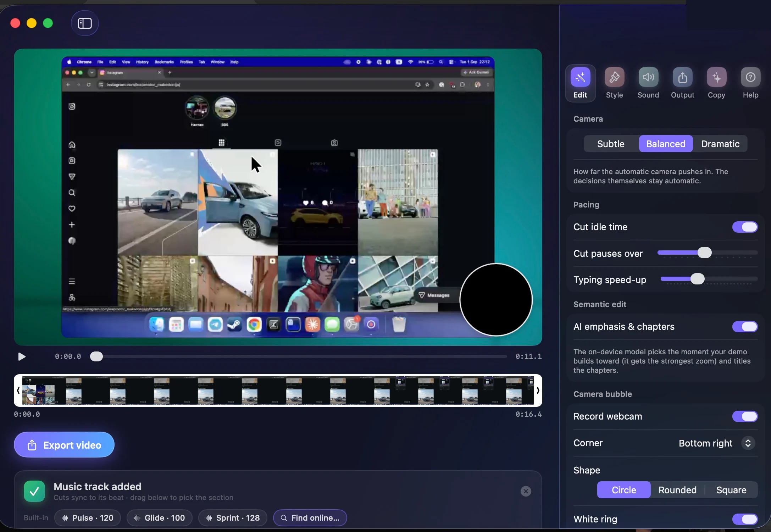This screenshot has height=532, width=771.
Task: Click the green checkmark music icon
Action: tap(34, 491)
